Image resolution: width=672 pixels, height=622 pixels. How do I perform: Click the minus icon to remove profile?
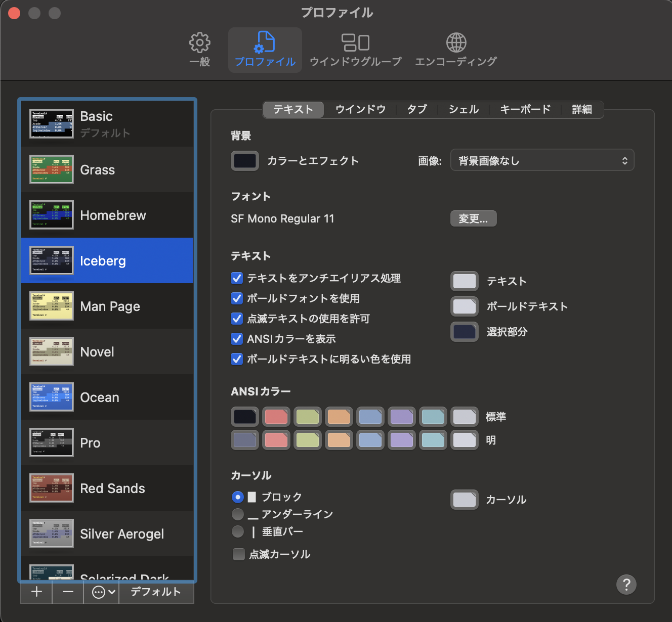click(68, 592)
